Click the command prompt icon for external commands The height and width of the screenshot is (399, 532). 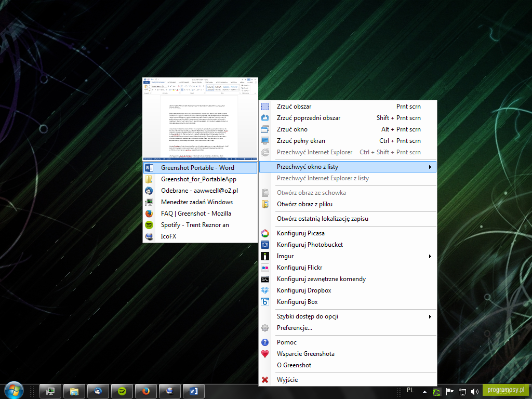[265, 279]
